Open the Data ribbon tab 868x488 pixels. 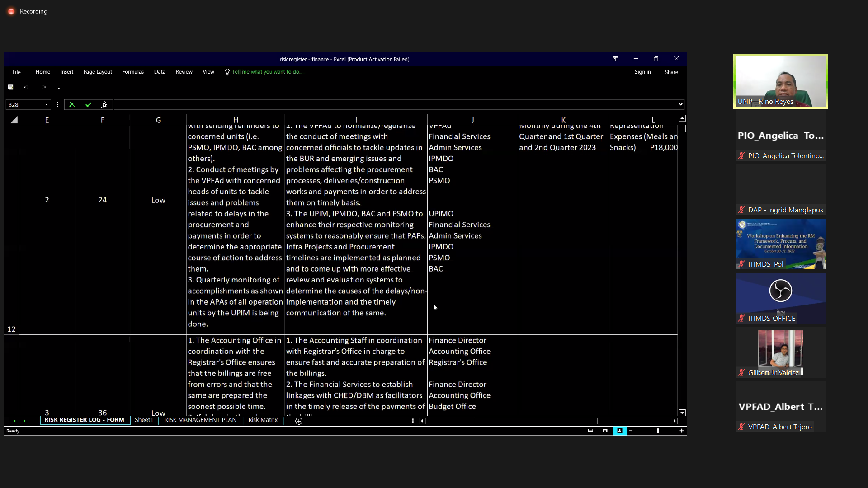[160, 72]
